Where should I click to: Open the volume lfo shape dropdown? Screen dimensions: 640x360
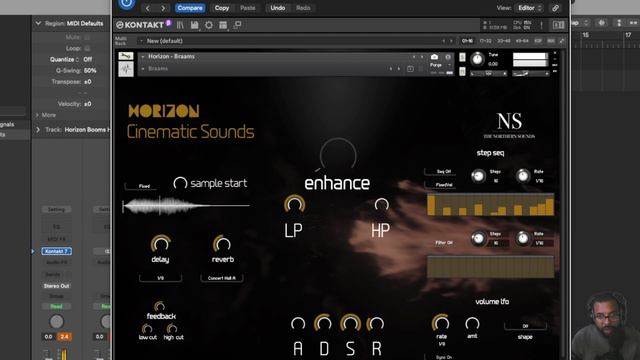click(525, 326)
